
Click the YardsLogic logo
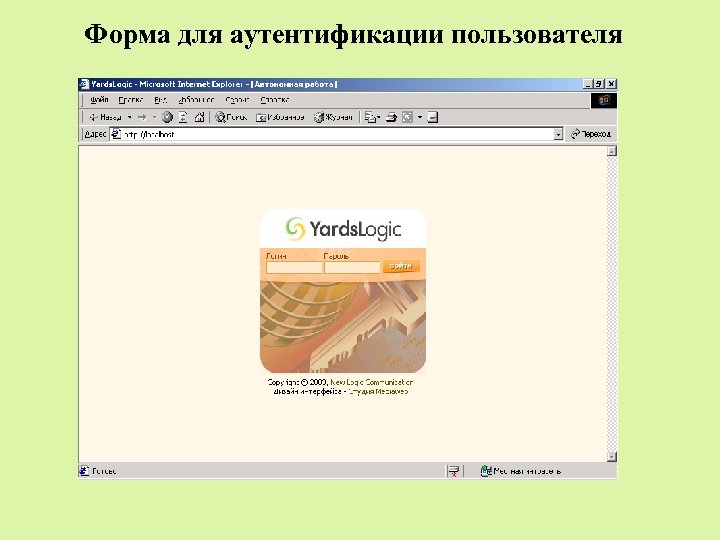343,229
